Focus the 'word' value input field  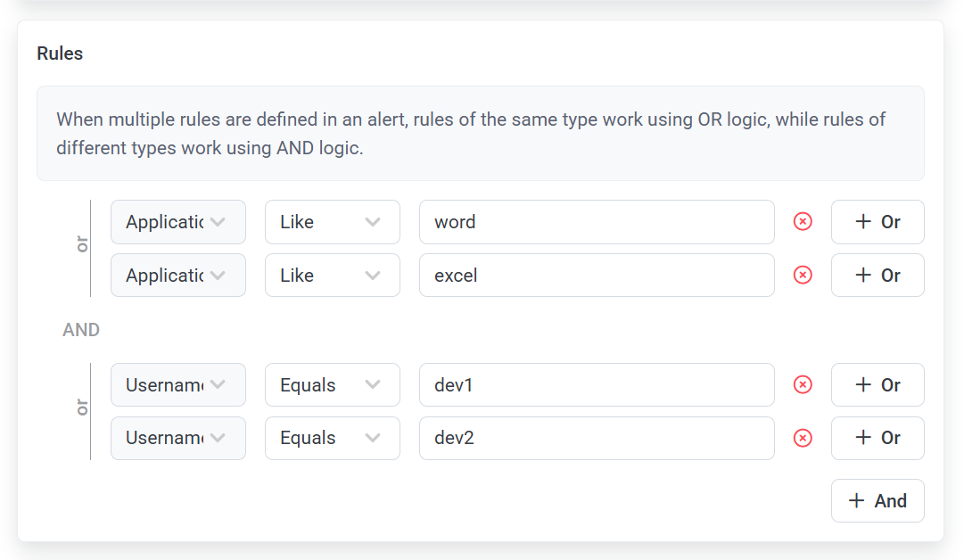click(596, 222)
